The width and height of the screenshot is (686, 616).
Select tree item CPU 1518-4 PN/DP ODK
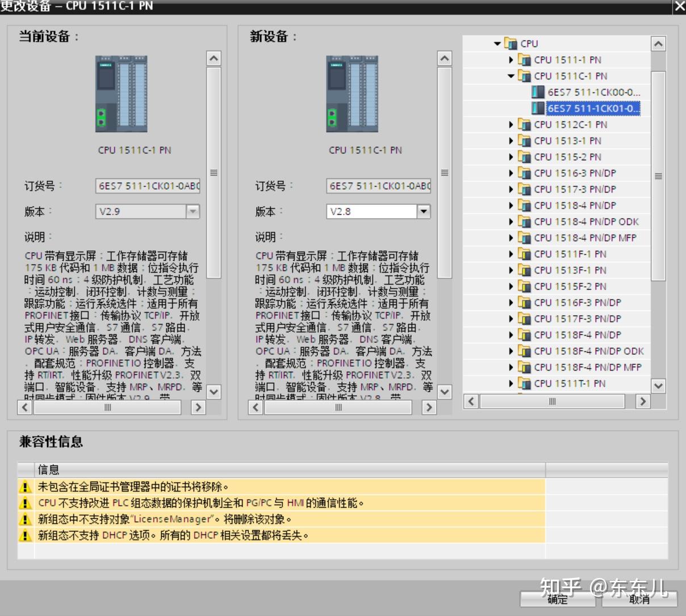pyautogui.click(x=586, y=221)
